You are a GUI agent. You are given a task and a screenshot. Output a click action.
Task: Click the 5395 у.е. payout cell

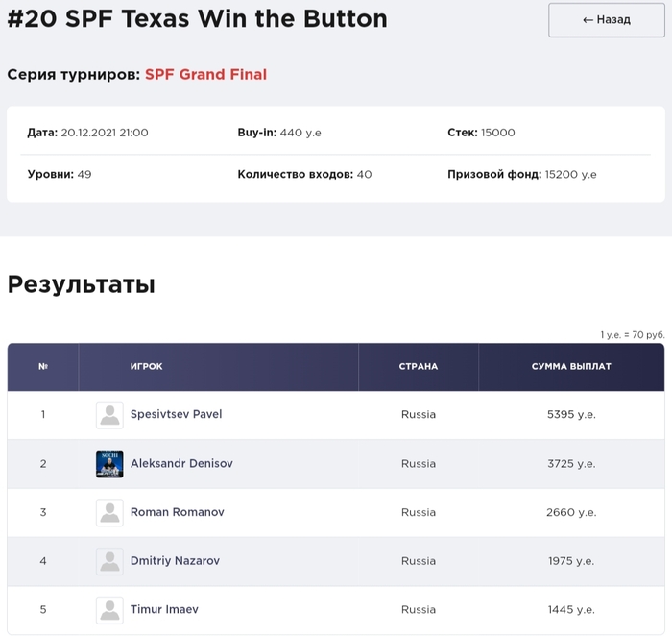(571, 415)
